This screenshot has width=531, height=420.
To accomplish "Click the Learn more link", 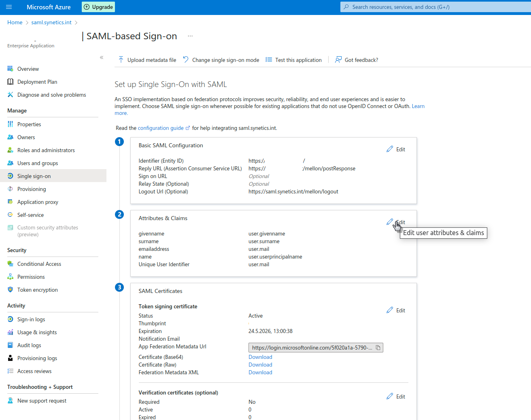I will [x=418, y=106].
